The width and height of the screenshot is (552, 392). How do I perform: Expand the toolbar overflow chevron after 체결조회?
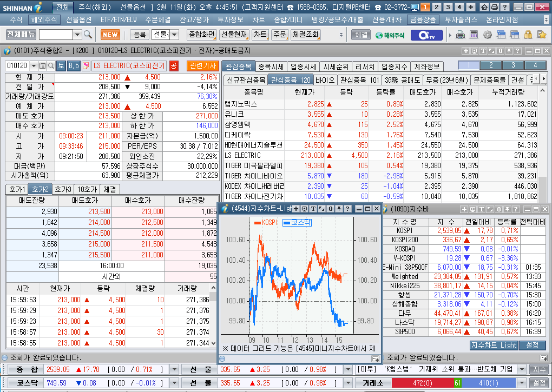(x=341, y=35)
